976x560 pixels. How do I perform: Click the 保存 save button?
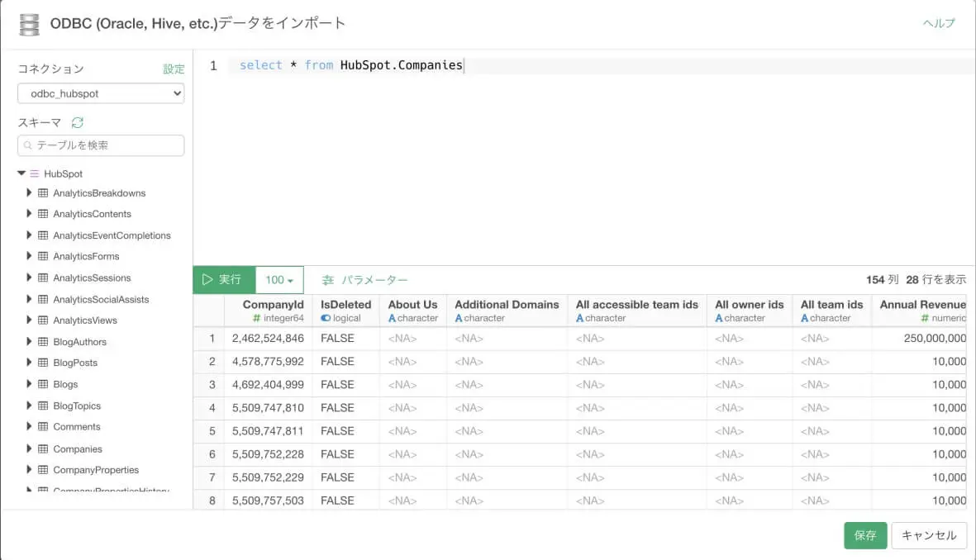click(x=865, y=535)
